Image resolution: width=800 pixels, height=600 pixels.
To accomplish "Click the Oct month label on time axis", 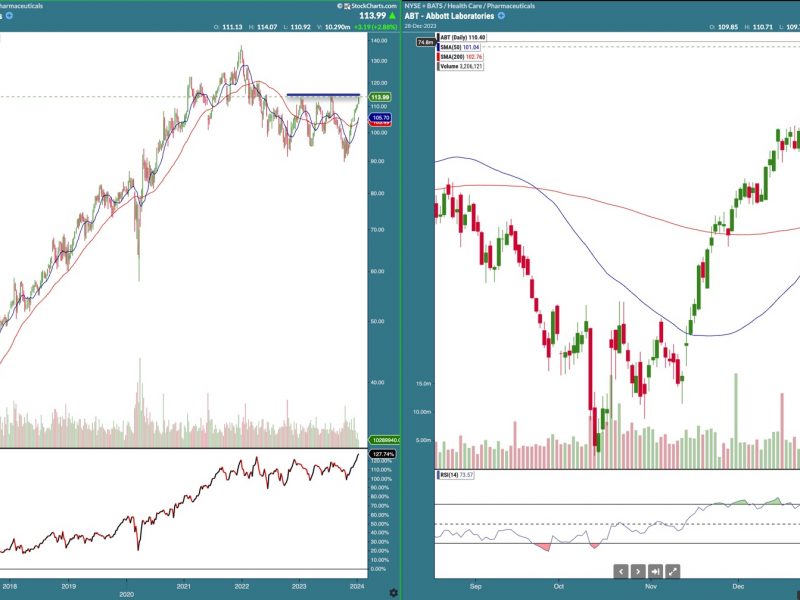I will click(x=559, y=586).
